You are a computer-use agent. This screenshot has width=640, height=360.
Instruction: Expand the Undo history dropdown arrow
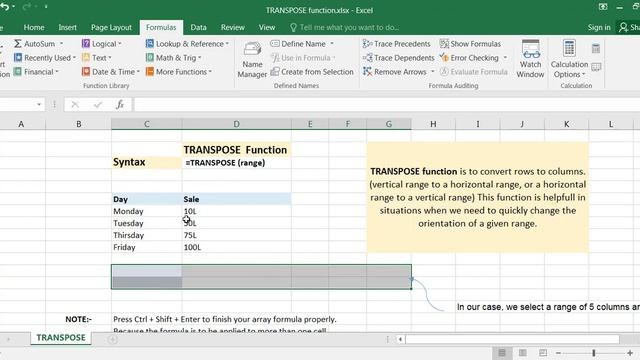pos(13,7)
